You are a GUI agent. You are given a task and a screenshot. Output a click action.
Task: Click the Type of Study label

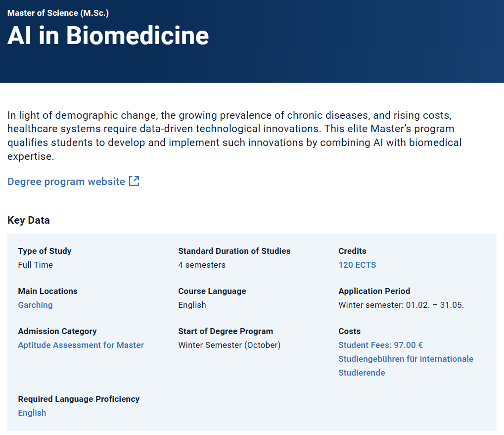pos(45,251)
